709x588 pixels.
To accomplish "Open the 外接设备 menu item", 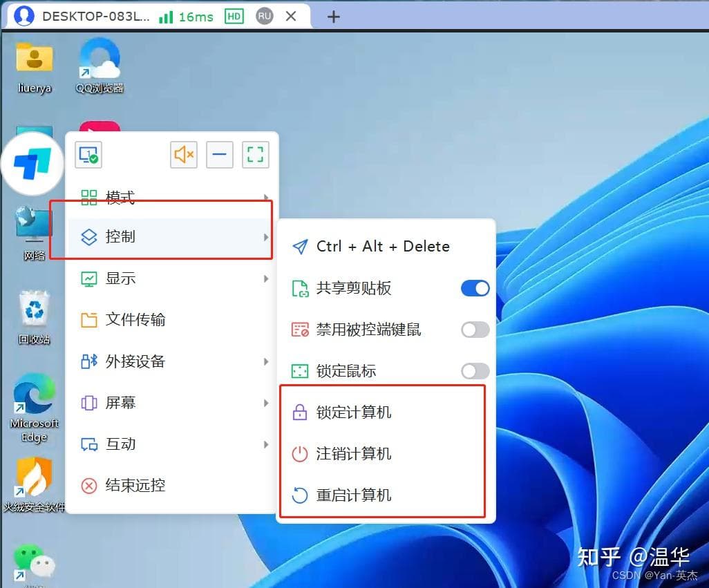I will (172, 361).
